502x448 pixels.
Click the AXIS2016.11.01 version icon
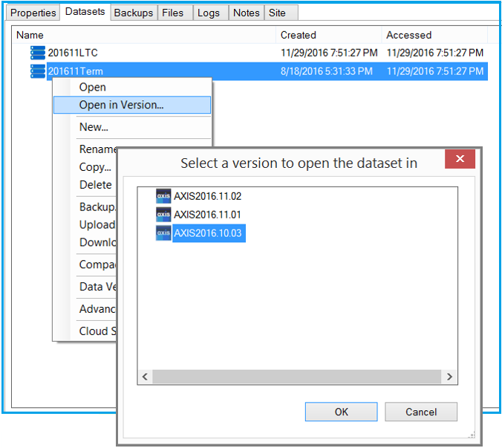click(163, 215)
